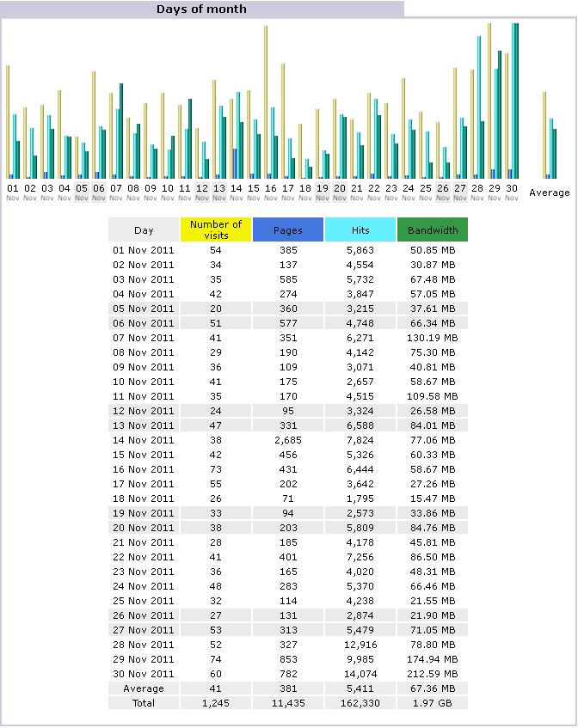Click the 07 Nov 2011 row label
The height and width of the screenshot is (728, 578).
pyautogui.click(x=144, y=338)
